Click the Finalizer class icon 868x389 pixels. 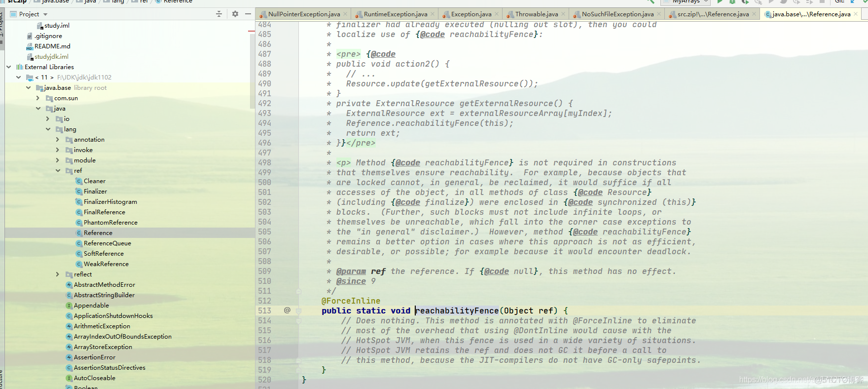point(79,192)
